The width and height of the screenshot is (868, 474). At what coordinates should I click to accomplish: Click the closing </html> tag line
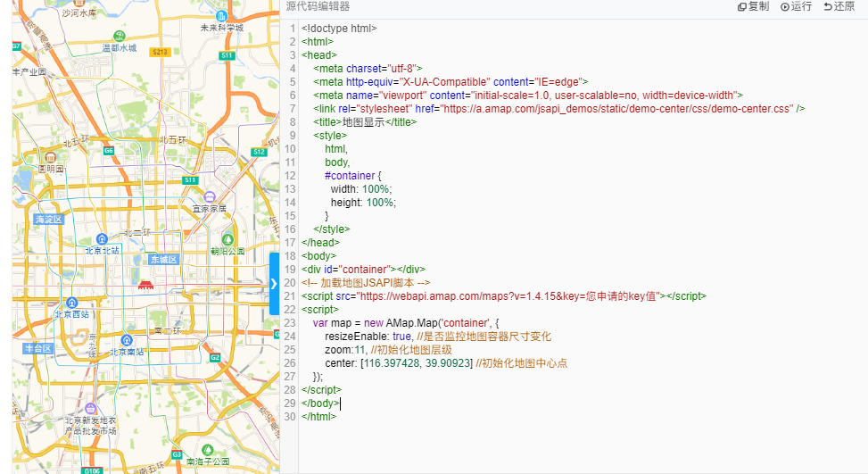[318, 416]
